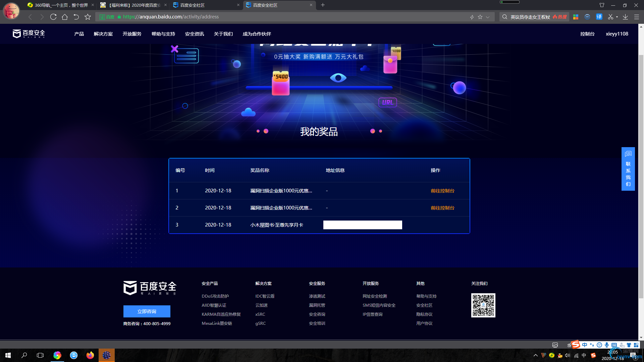Open the 联系我们 side widget

[x=628, y=169]
